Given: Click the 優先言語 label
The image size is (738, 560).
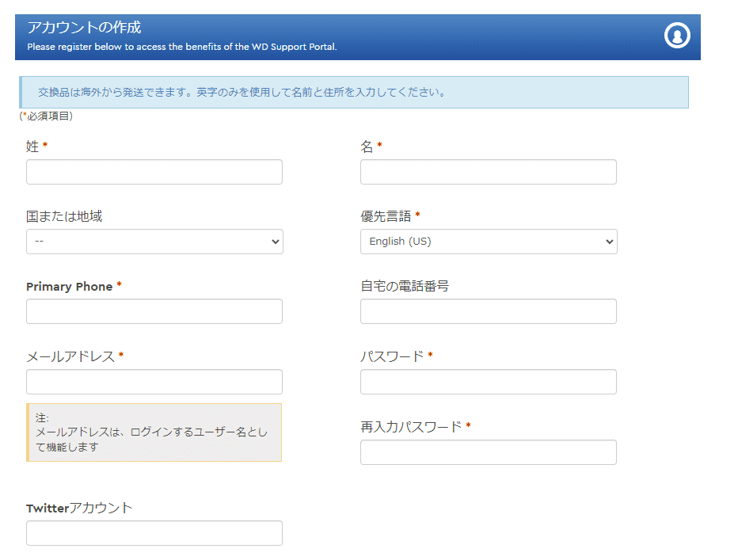Looking at the screenshot, I should [386, 216].
